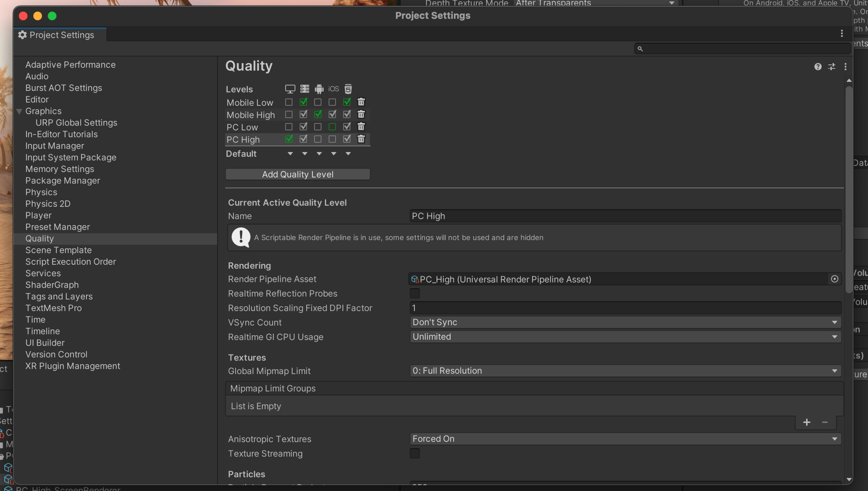Delete the Mobile Low quality level
This screenshot has width=868, height=491.
click(361, 102)
